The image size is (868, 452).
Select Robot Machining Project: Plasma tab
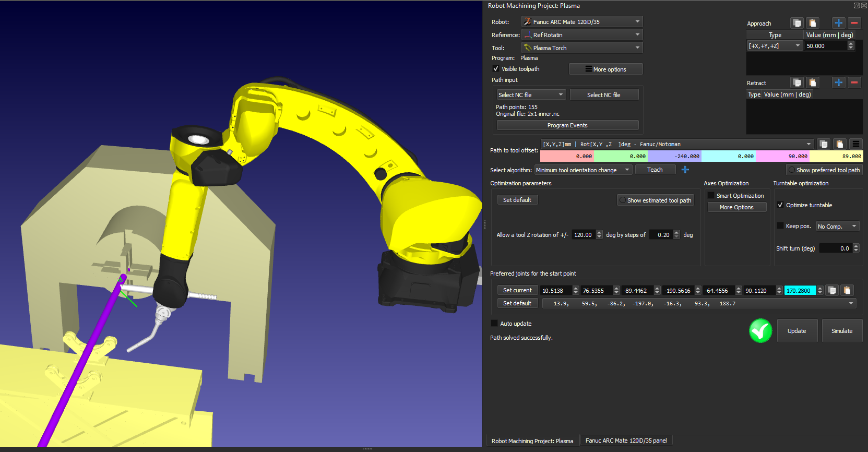point(532,441)
